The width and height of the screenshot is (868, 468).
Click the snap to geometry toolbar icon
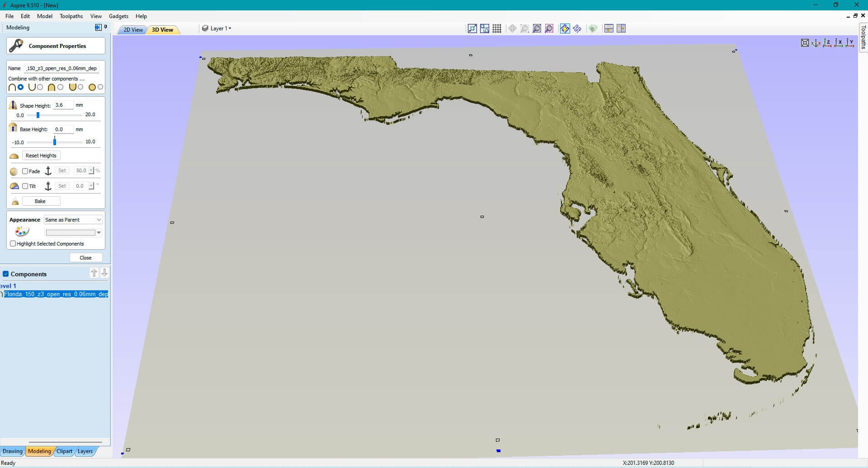point(472,28)
